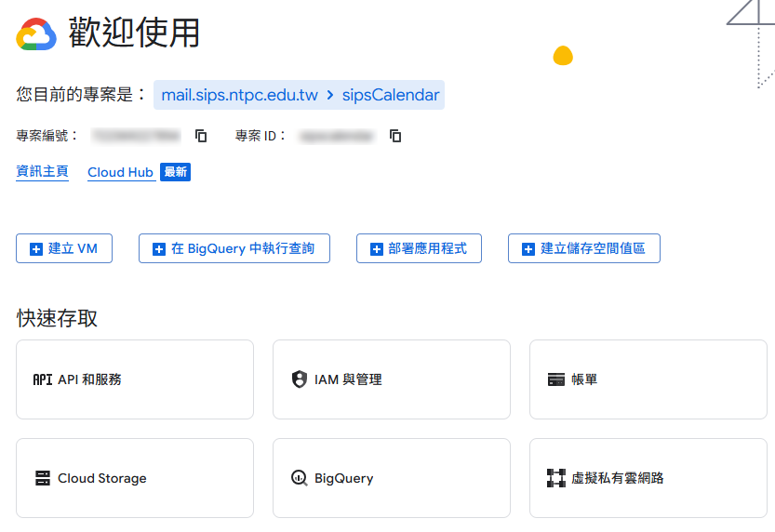Open the IAM 與管理 card

[x=392, y=379]
